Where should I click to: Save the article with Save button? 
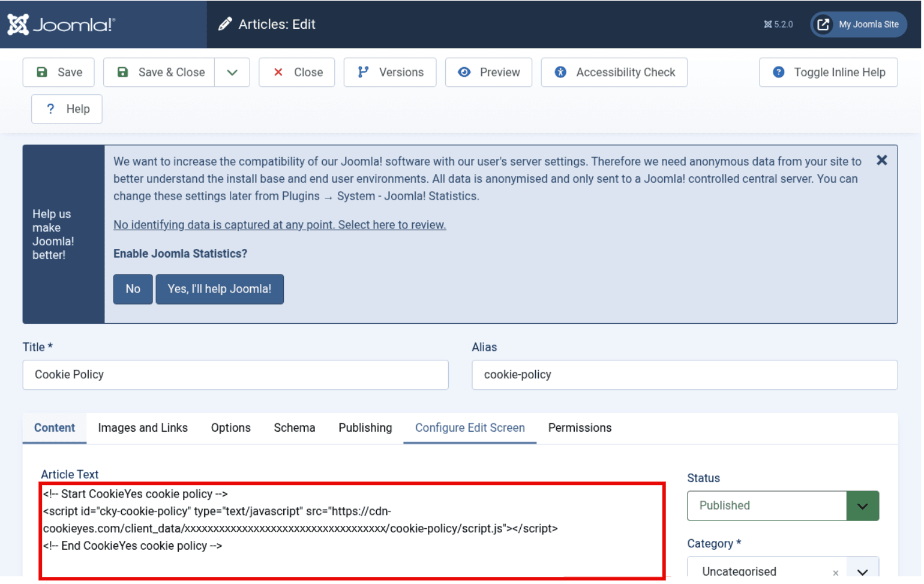click(x=59, y=73)
